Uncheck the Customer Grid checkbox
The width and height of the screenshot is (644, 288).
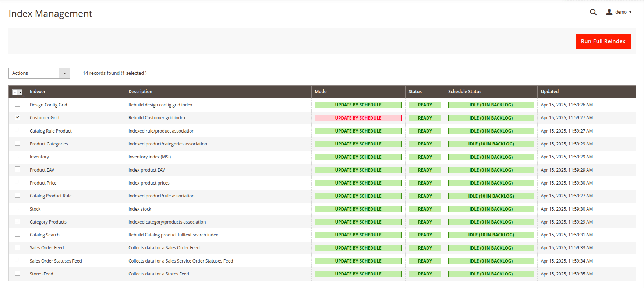17,117
